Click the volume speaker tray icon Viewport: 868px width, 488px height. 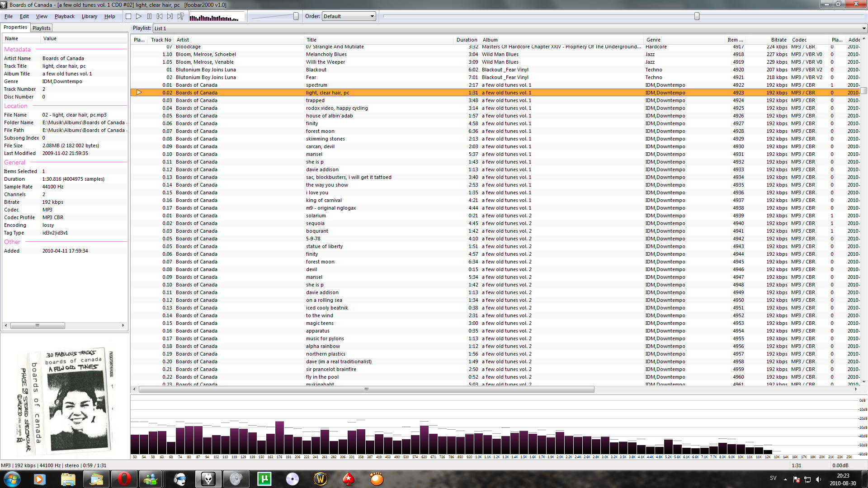tap(818, 479)
